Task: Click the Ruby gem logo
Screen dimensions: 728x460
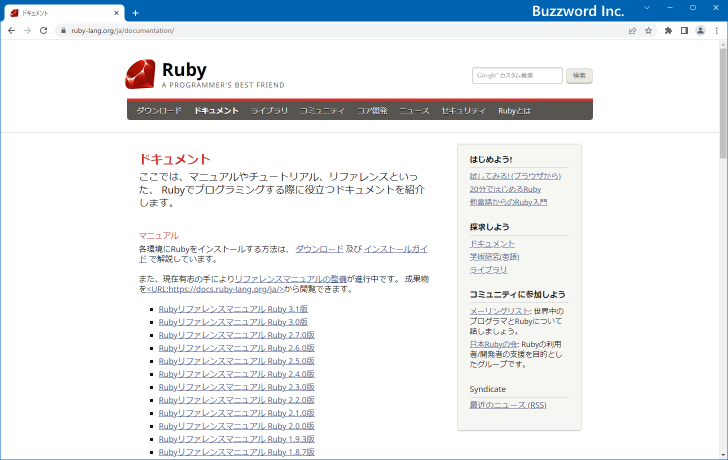Action: click(140, 74)
